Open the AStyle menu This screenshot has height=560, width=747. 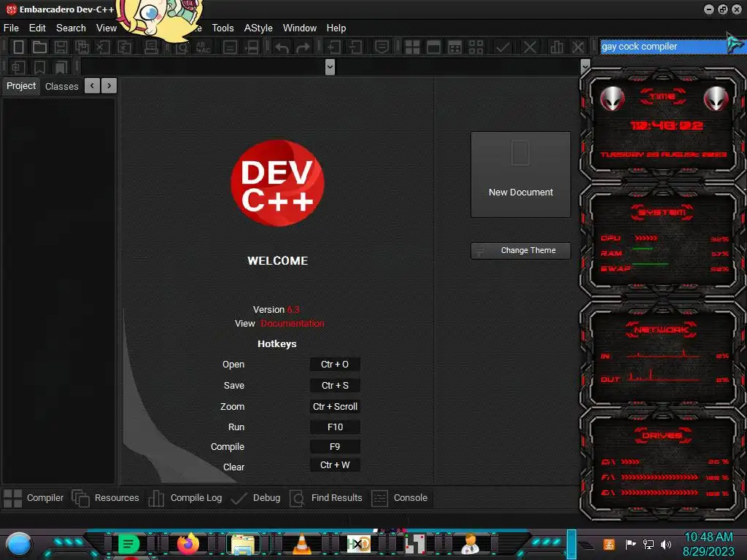coord(258,28)
